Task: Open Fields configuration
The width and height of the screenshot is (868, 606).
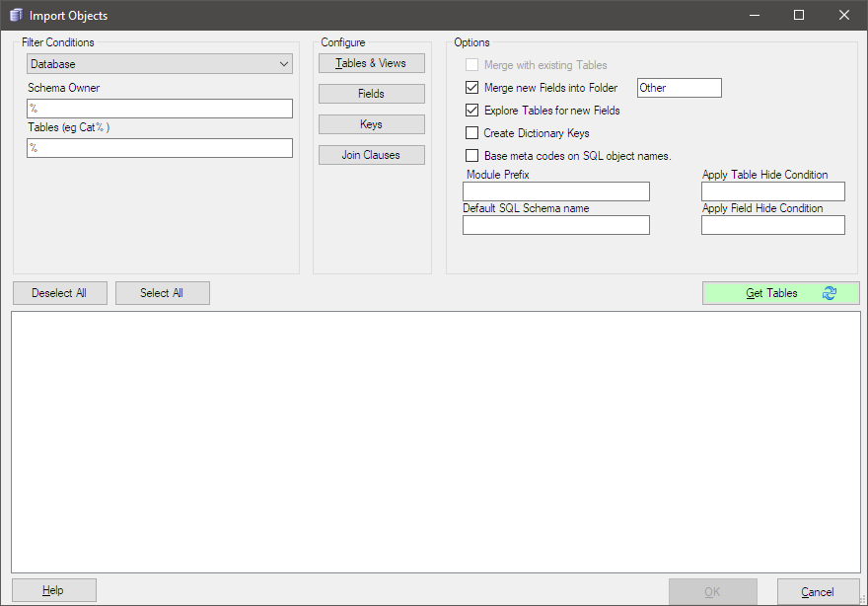Action: click(x=372, y=94)
